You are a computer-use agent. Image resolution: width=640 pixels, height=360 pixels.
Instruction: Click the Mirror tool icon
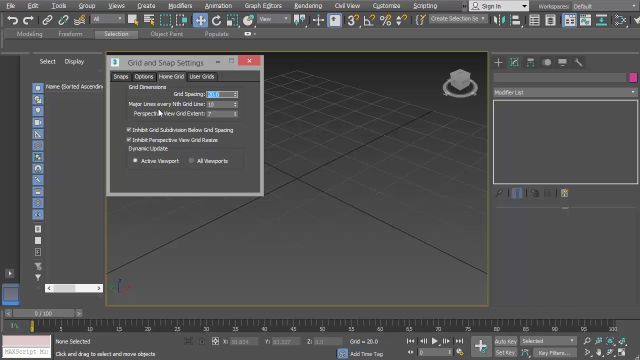(499, 20)
